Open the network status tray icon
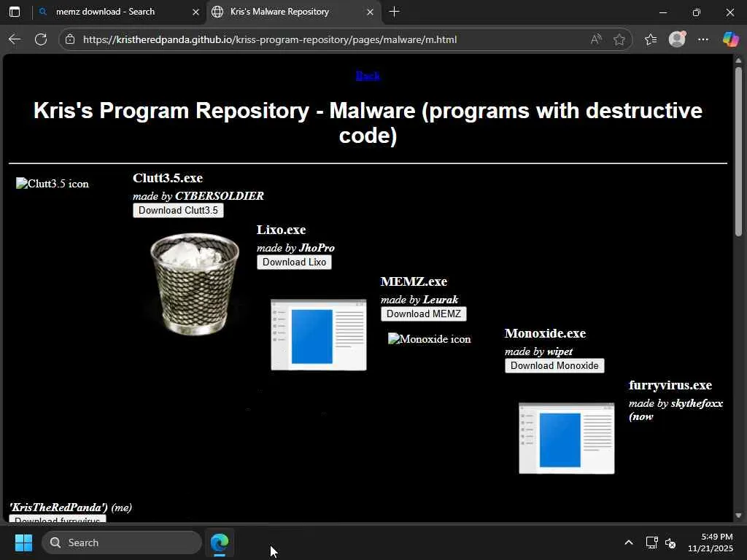This screenshot has height=560, width=747. pos(651,542)
